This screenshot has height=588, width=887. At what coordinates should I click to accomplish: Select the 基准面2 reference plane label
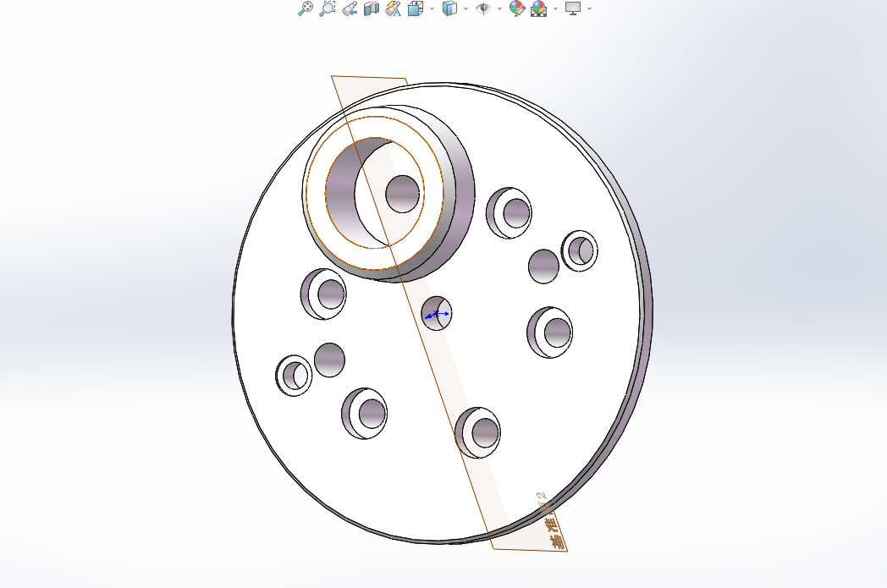pyautogui.click(x=552, y=520)
